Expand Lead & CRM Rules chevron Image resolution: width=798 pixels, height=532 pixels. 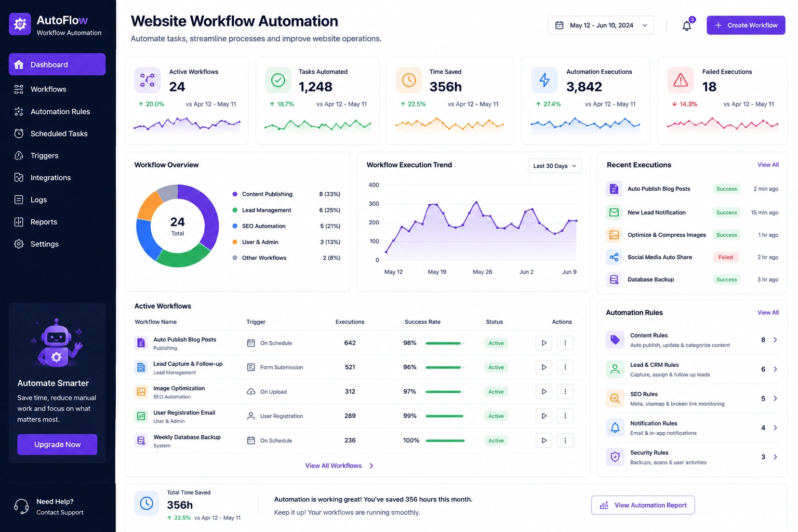tap(775, 369)
